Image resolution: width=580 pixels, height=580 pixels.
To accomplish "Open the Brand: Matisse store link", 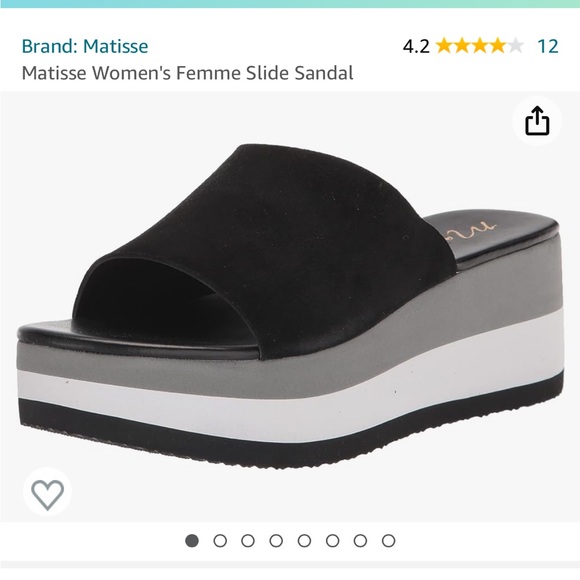I will [85, 46].
